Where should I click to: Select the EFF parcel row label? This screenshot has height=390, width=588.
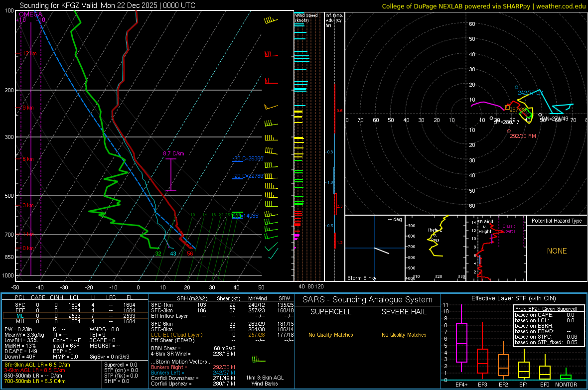coord(20,310)
